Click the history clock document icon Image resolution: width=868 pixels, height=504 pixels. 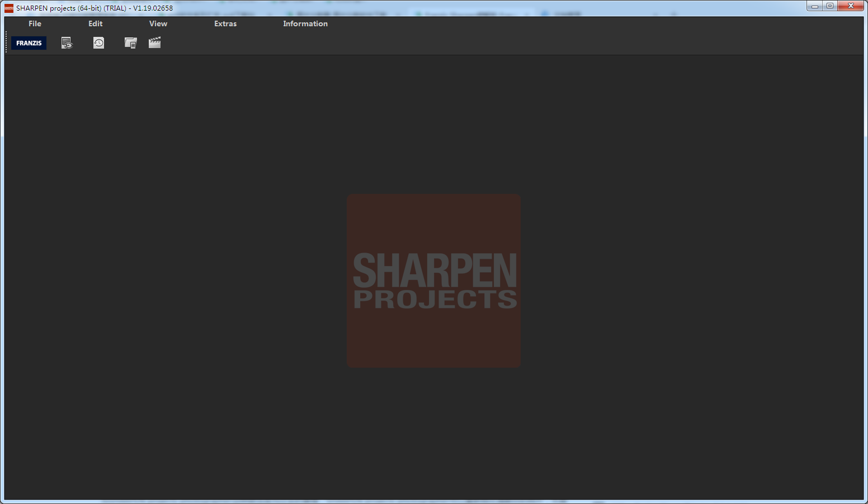pyautogui.click(x=98, y=43)
